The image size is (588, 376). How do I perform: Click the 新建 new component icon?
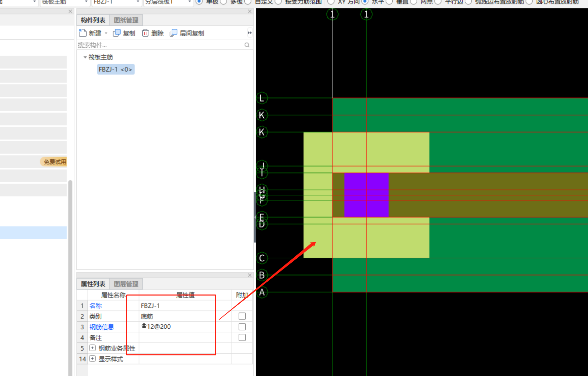(82, 33)
